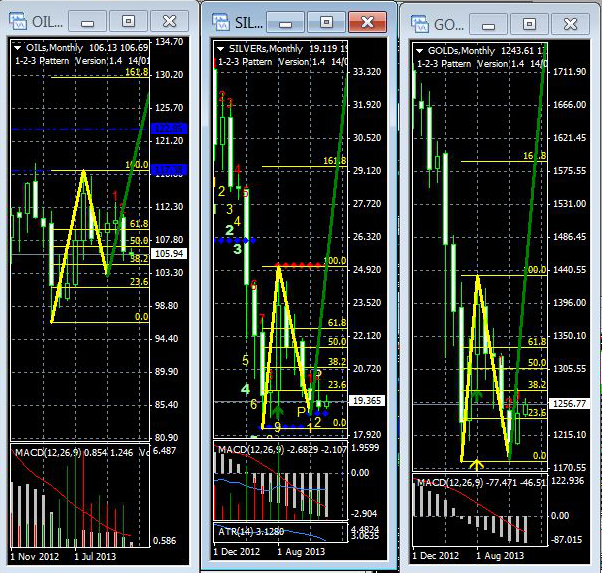Click the 61.8 Fibonacci level in OIL chart
Viewport: 602px width, 573px height.
click(x=139, y=224)
